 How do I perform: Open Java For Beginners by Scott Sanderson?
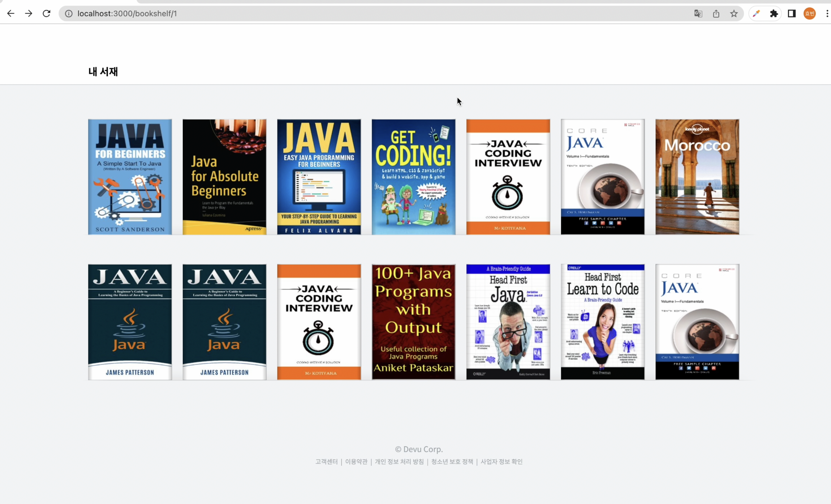(x=130, y=177)
